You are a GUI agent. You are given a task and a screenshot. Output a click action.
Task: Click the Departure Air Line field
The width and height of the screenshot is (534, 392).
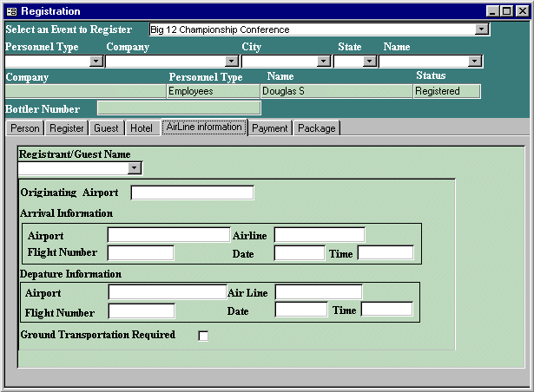pos(319,292)
